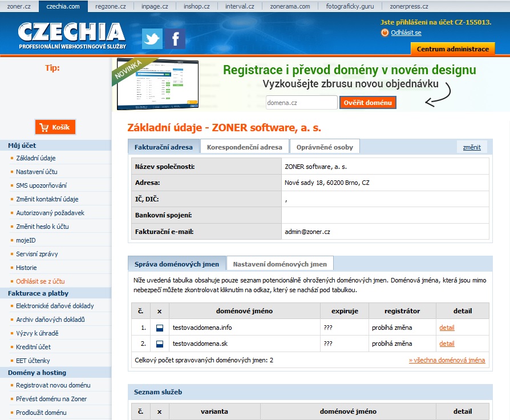Open SMS upozorňování in sidebar
This screenshot has height=420, width=510.
tap(41, 185)
